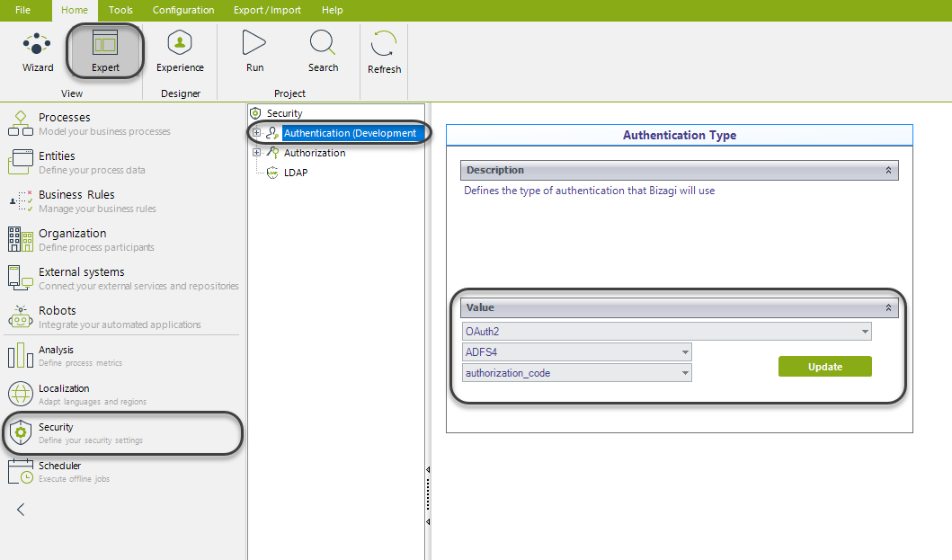
Task: Open the Robots module
Action: tap(121, 317)
